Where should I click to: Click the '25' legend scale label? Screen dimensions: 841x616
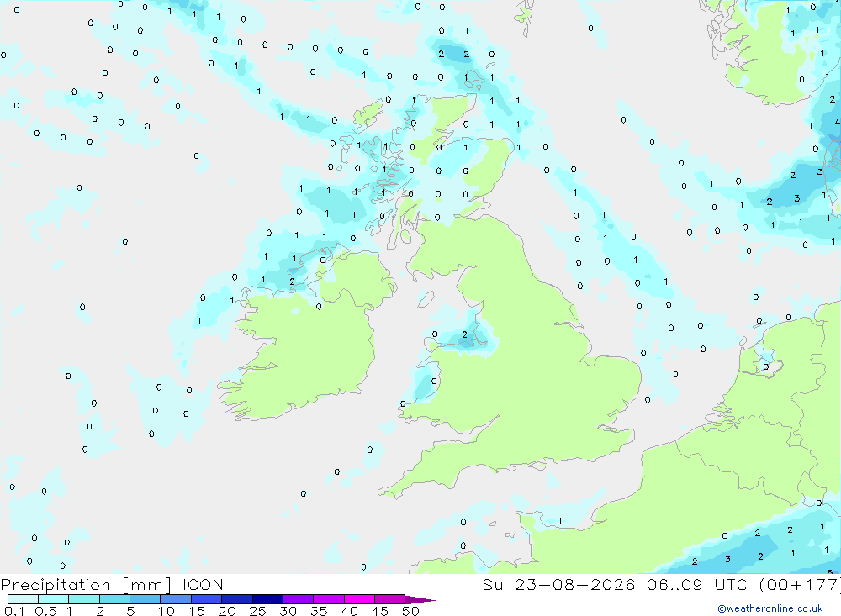258,611
